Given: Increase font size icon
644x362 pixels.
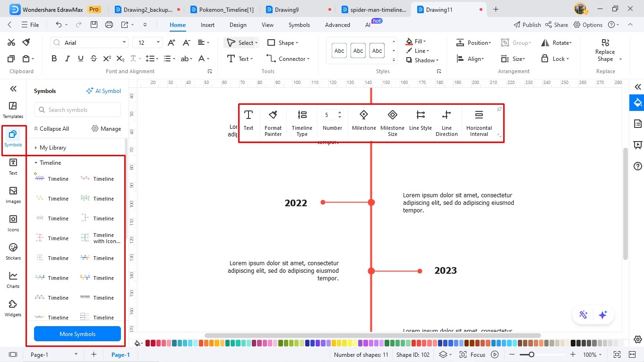Looking at the screenshot, I should 172,42.
